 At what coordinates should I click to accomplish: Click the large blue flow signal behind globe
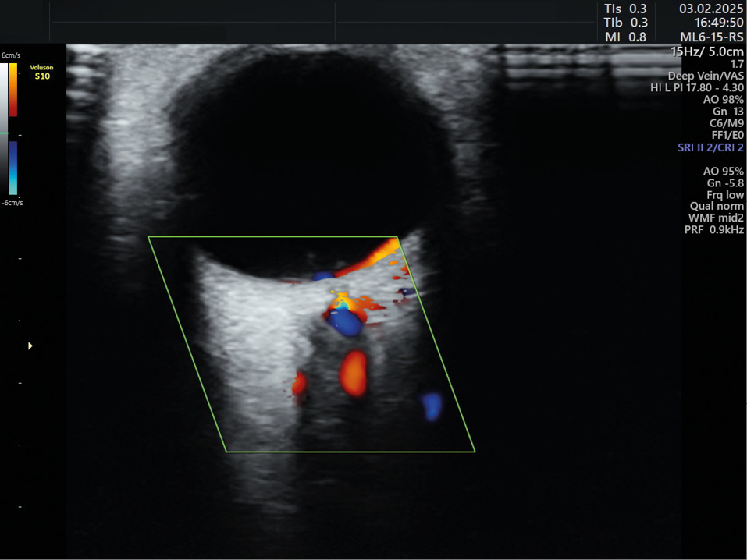tap(345, 322)
